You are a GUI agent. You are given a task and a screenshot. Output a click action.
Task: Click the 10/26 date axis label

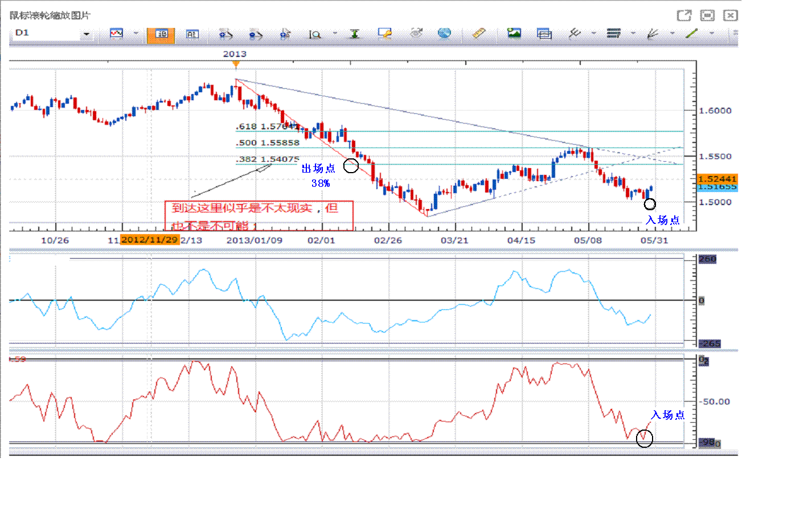coord(55,240)
